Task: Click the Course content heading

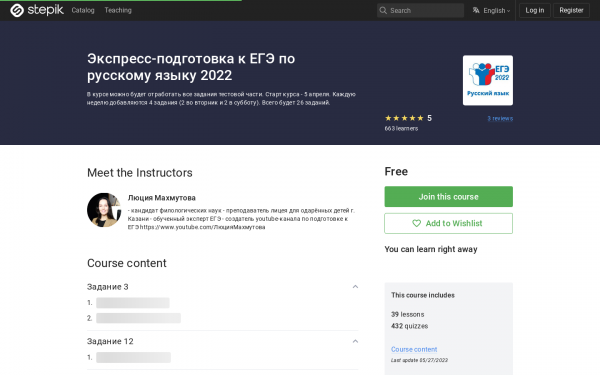Action: click(x=127, y=263)
